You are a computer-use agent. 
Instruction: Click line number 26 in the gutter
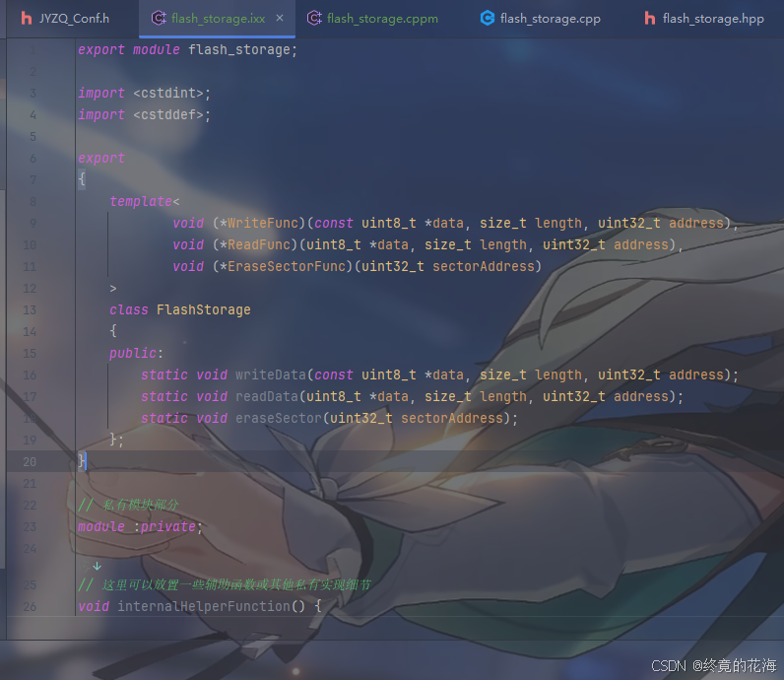click(x=30, y=607)
